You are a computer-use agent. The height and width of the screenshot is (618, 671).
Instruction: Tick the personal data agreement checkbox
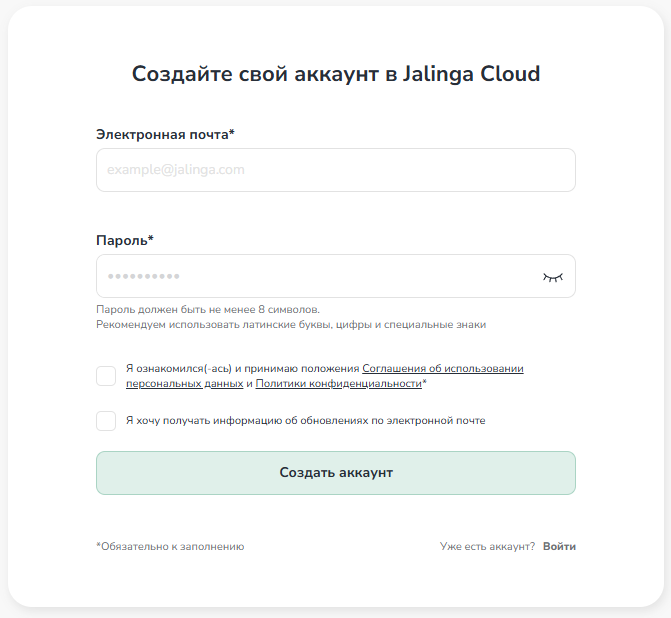point(106,376)
